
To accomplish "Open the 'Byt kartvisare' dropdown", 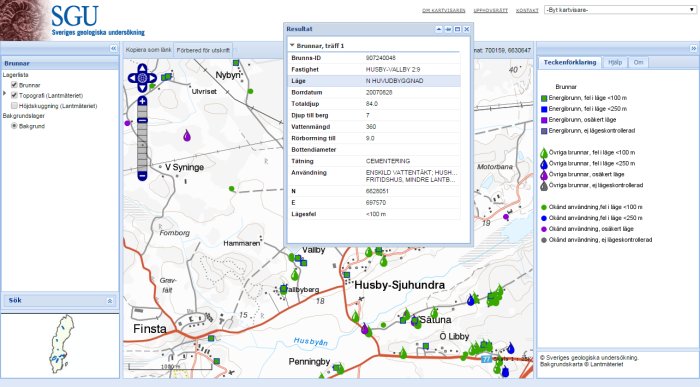I will click(620, 10).
